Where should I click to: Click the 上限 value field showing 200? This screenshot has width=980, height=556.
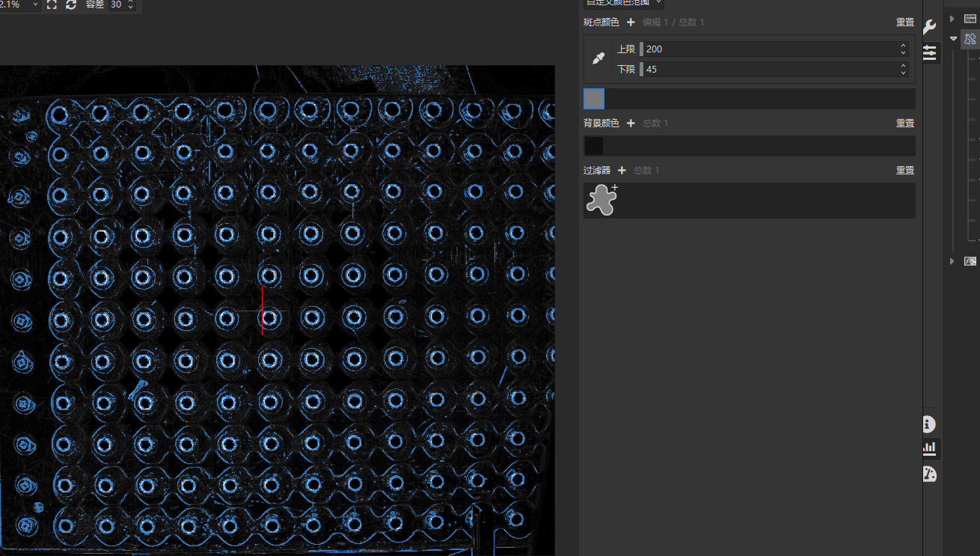tap(771, 49)
